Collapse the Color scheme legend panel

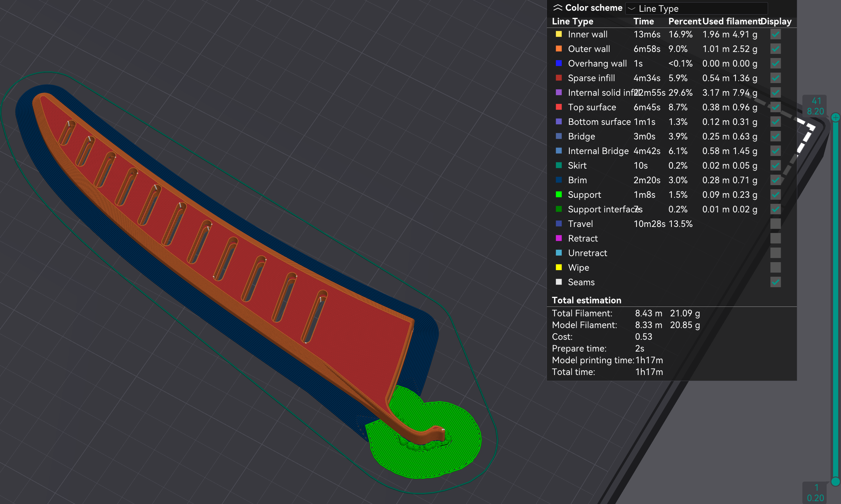[558, 8]
